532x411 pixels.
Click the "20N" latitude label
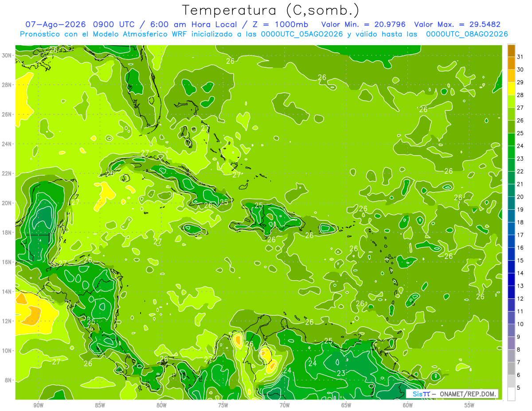click(7, 203)
